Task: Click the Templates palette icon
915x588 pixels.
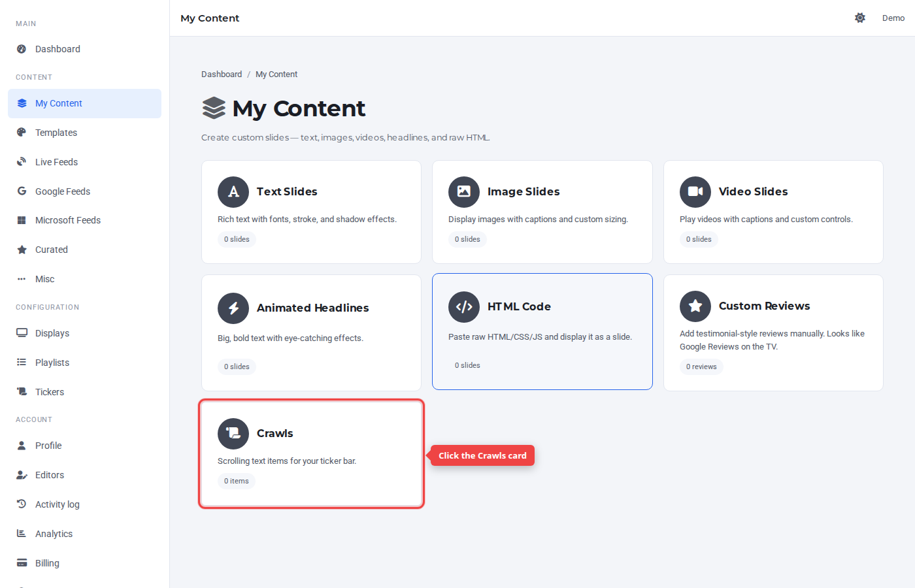Action: click(x=22, y=132)
